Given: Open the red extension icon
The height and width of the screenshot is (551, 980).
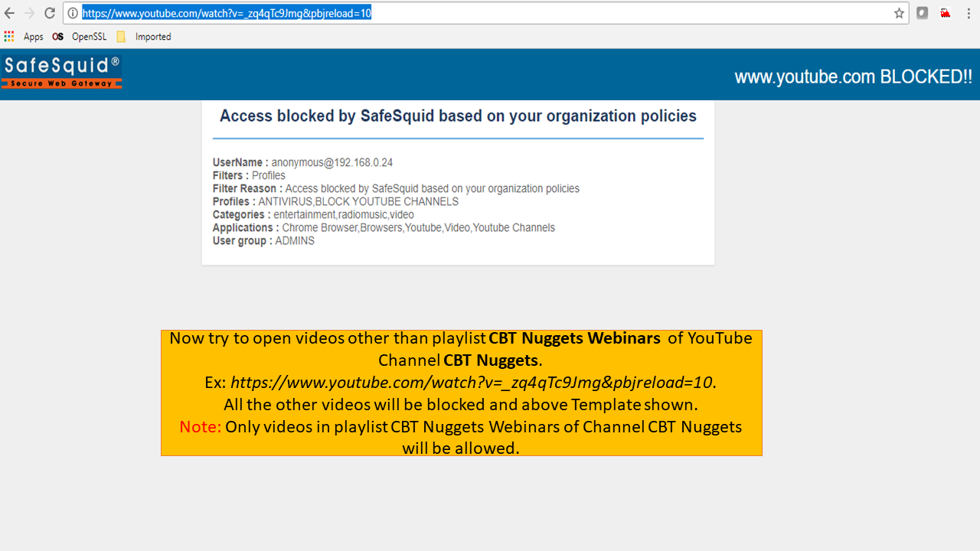Looking at the screenshot, I should coord(946,13).
